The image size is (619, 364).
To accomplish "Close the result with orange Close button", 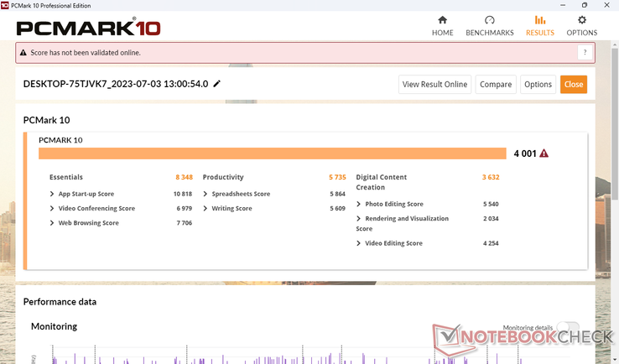I will point(573,84).
